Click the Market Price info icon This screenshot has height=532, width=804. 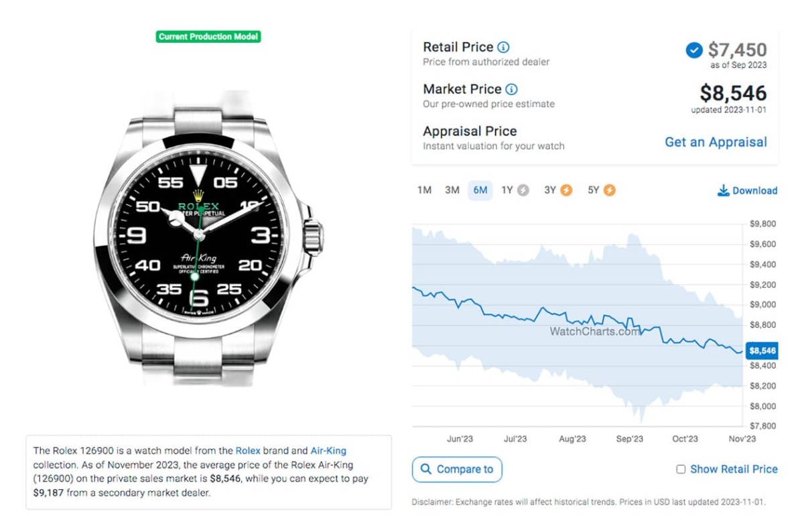point(512,89)
